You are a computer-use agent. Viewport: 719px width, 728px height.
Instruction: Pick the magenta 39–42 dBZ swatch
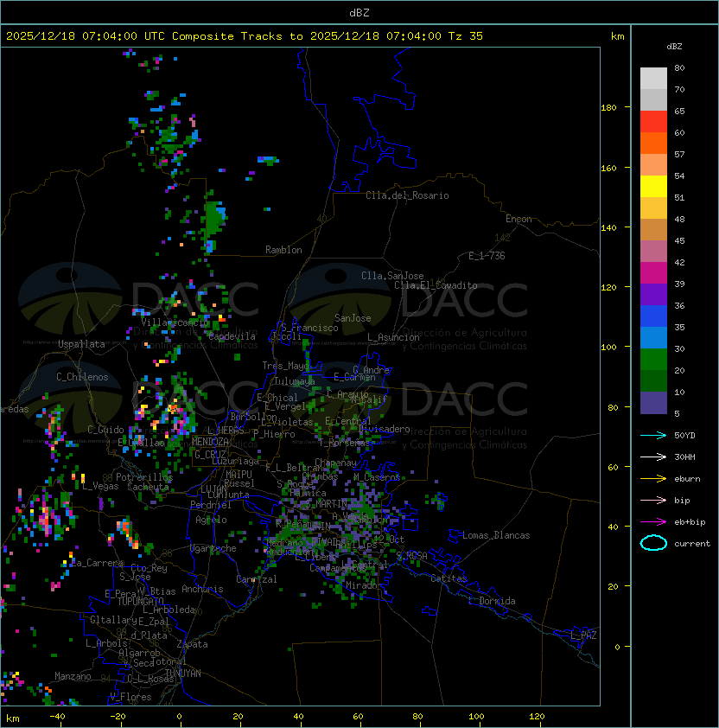[653, 272]
